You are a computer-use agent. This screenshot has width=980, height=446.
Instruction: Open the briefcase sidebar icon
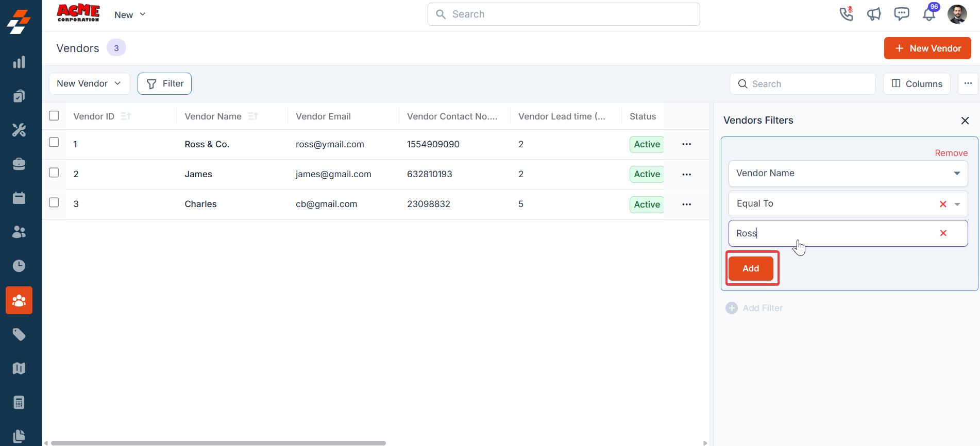pos(19,164)
